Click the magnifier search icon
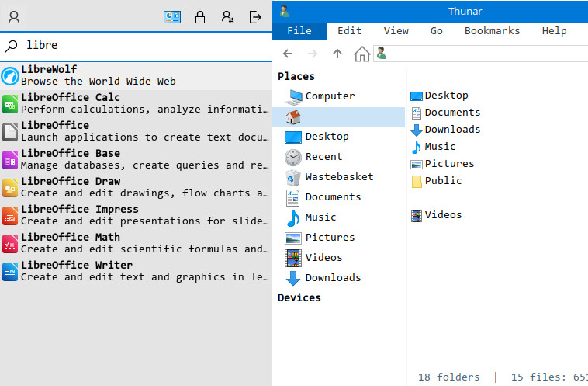588x386 pixels. 12,46
